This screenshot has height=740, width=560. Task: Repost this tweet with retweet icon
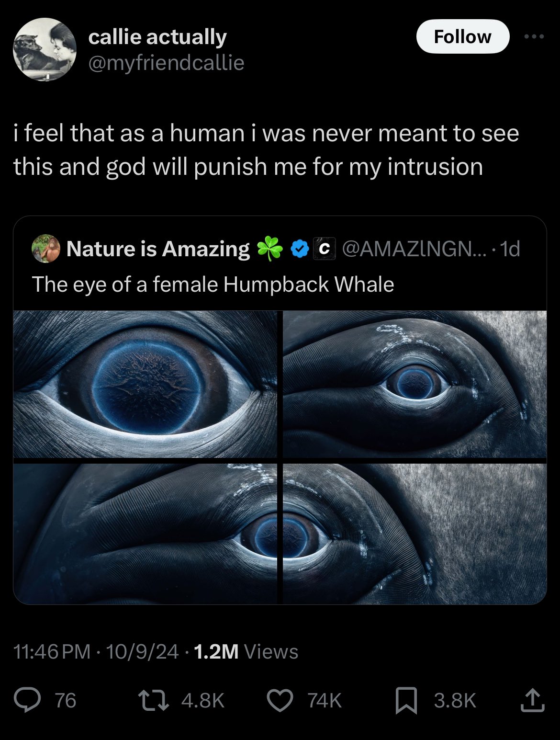click(x=153, y=700)
